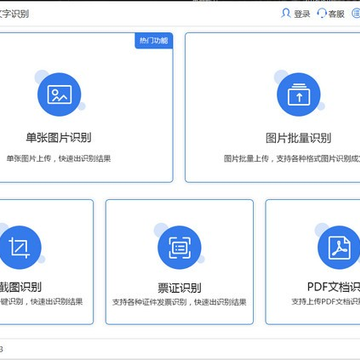Click description 支持各种证件发票识别

[179, 302]
